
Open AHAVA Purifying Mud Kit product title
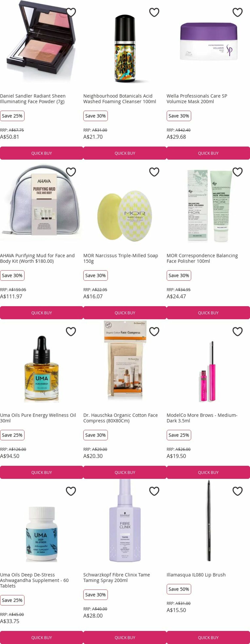click(37, 258)
